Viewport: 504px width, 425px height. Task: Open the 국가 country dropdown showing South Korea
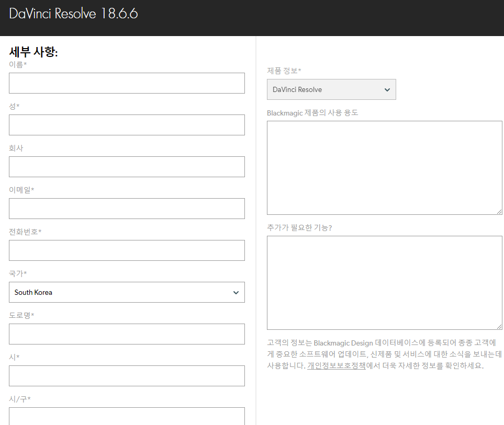[x=127, y=292]
